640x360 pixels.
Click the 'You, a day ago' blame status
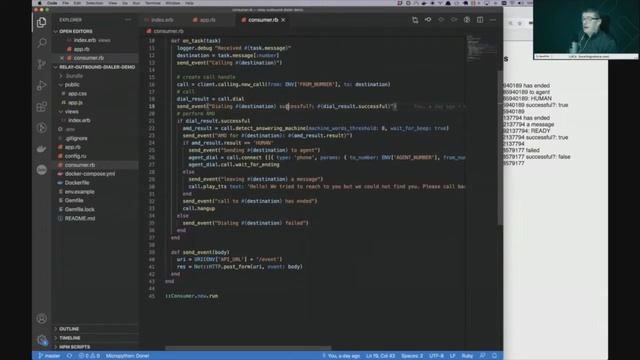pyautogui.click(x=341, y=356)
